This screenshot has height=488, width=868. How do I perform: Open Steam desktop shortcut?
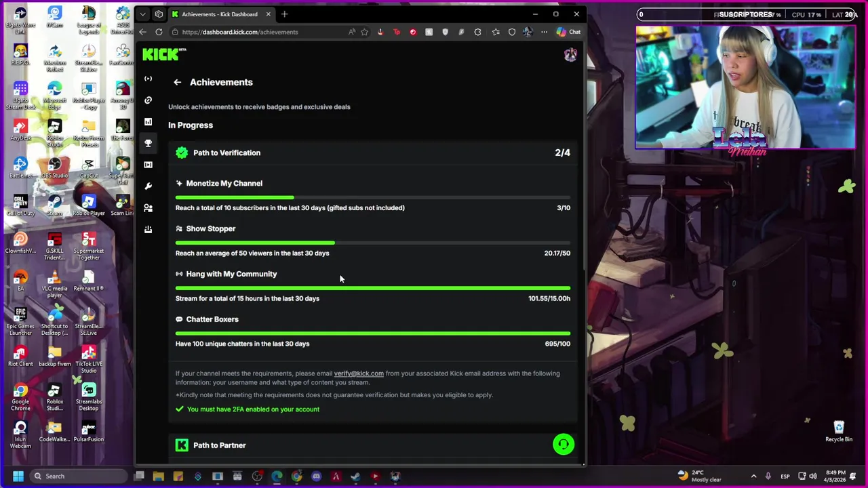[x=55, y=205]
